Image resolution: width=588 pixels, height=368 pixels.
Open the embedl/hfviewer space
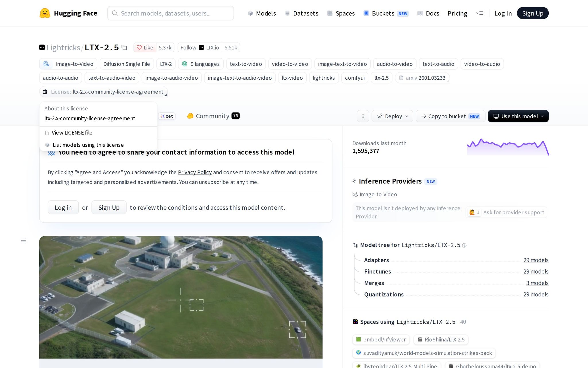[381, 340]
